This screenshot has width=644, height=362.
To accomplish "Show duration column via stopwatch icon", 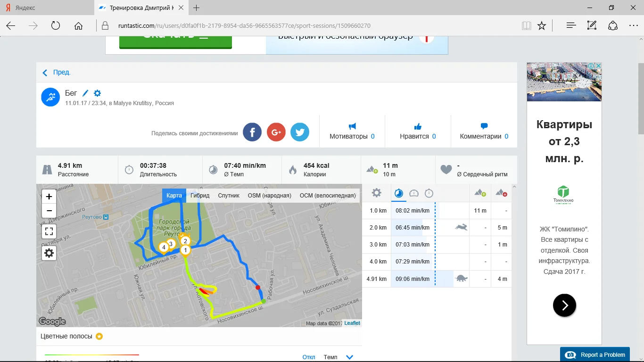I will pyautogui.click(x=429, y=193).
